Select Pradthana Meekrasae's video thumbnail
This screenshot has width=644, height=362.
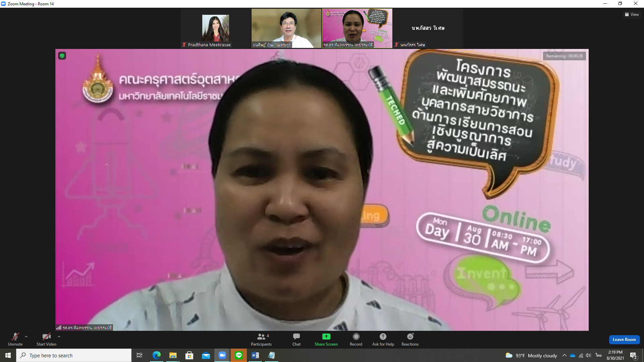pyautogui.click(x=216, y=28)
